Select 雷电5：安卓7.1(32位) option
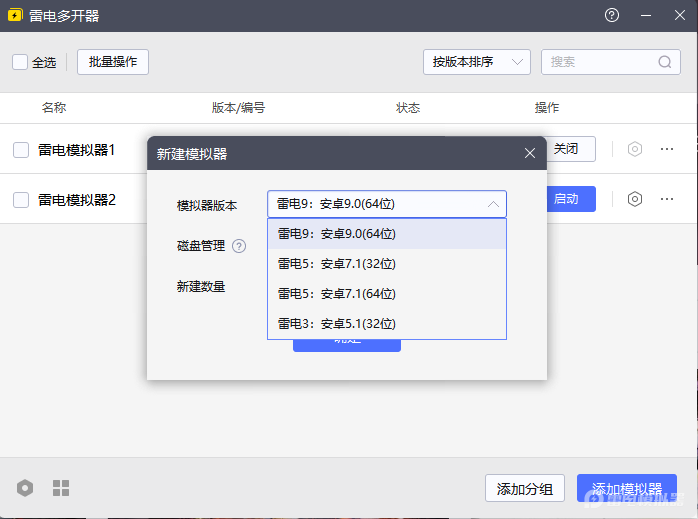The image size is (698, 519). [x=387, y=264]
